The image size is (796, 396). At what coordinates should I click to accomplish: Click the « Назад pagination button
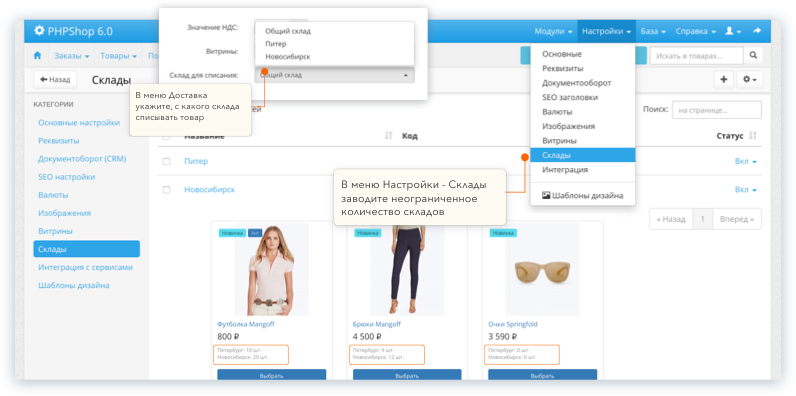tap(671, 219)
